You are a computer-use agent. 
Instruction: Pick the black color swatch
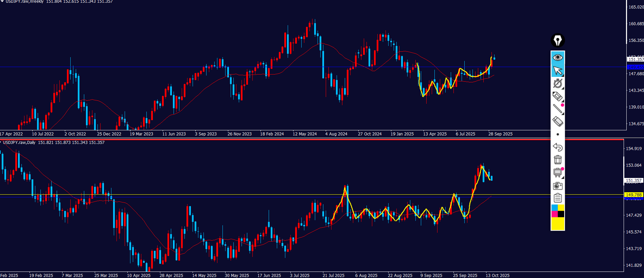tap(561, 214)
